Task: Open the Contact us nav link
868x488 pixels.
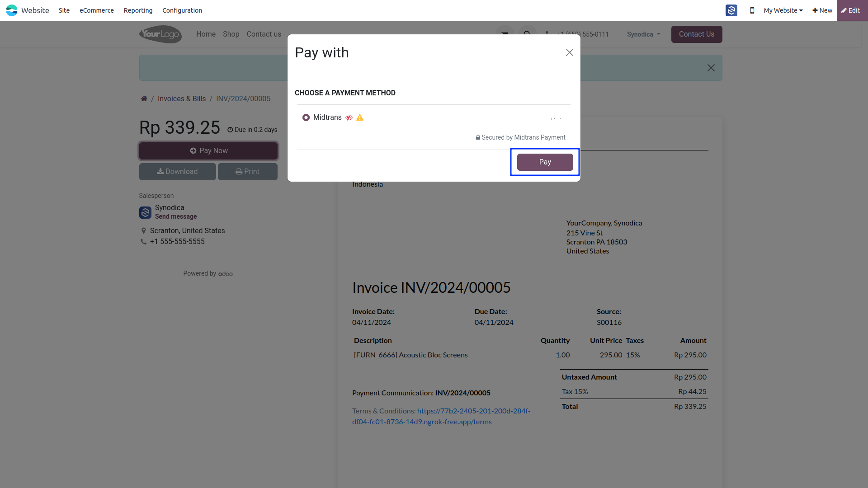Action: (264, 34)
